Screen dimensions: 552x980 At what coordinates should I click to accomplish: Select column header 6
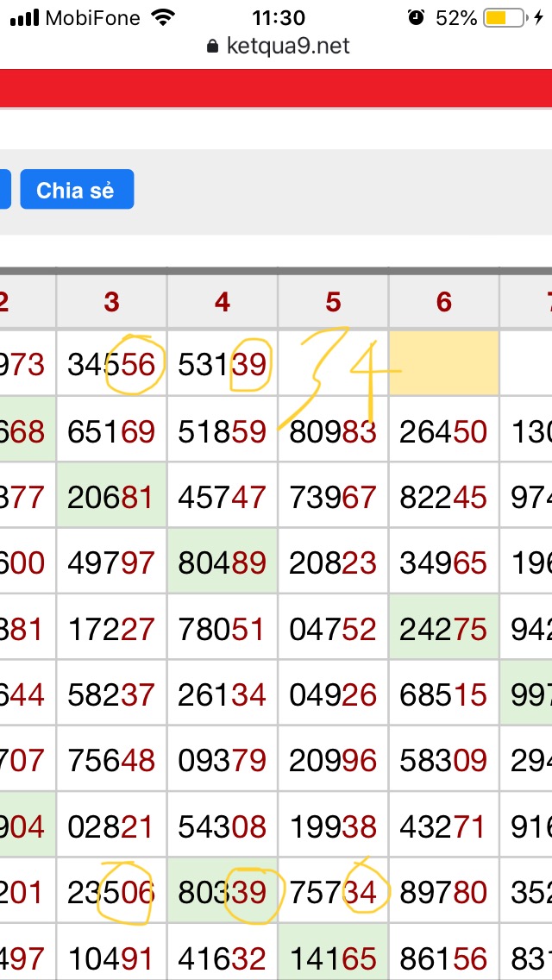point(444,301)
